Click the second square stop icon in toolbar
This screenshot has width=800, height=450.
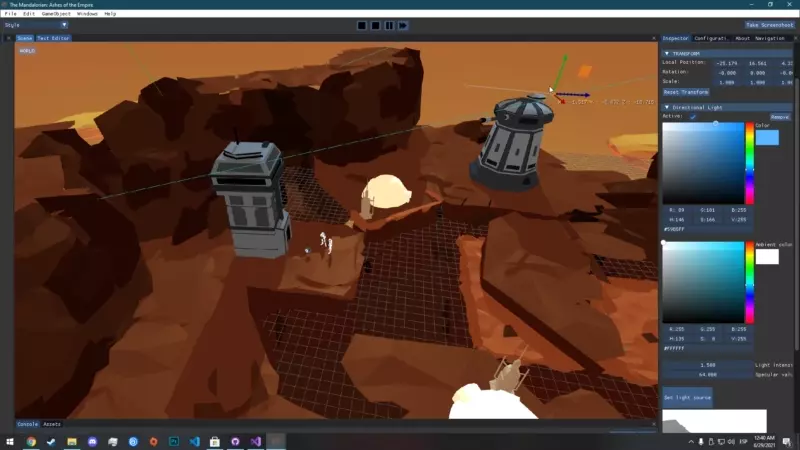tap(376, 25)
